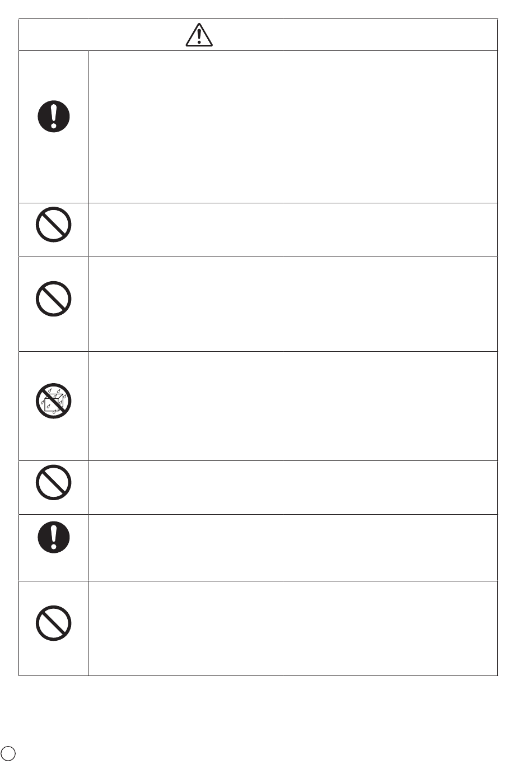Select prohibition icon directly below the no-water icon

click(54, 483)
